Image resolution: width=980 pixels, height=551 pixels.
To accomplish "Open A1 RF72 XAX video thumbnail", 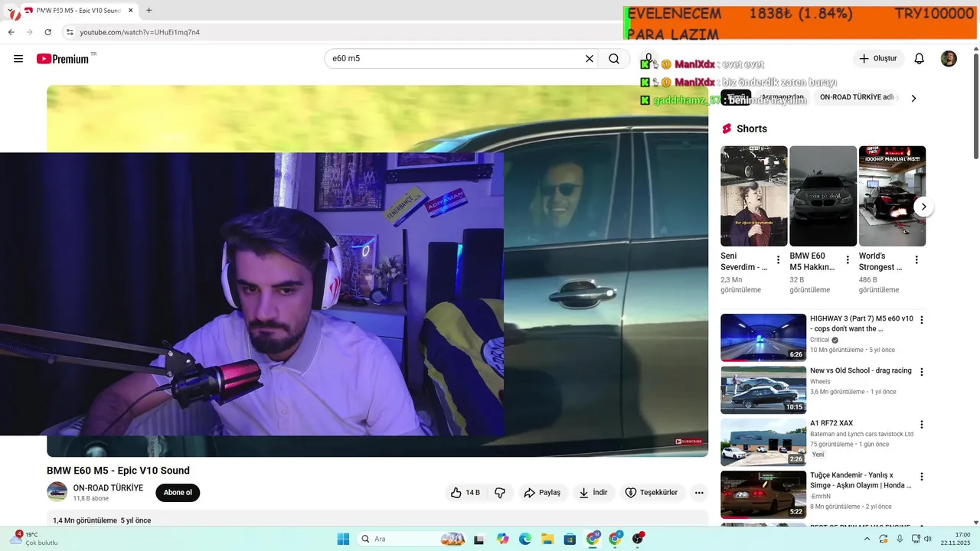I will [x=763, y=442].
